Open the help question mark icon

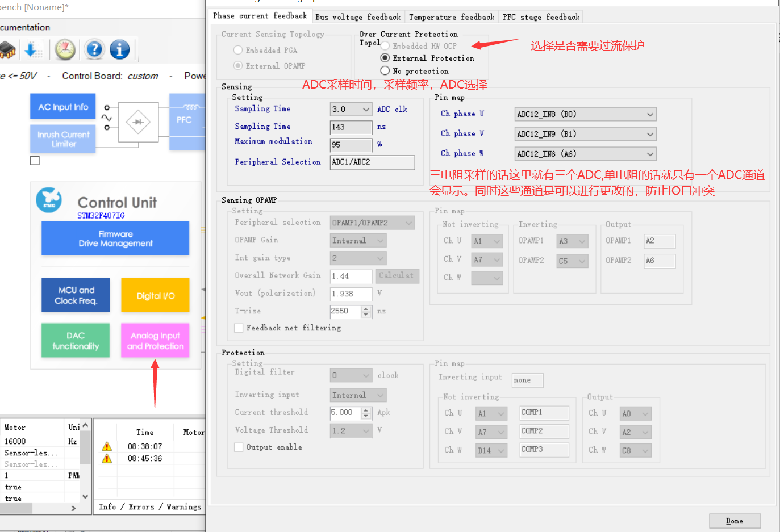[x=94, y=50]
